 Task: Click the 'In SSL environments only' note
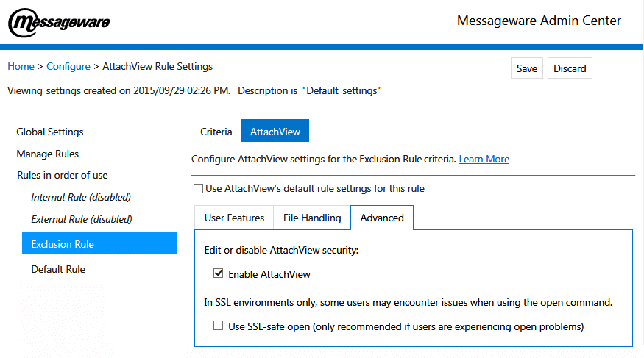(408, 303)
